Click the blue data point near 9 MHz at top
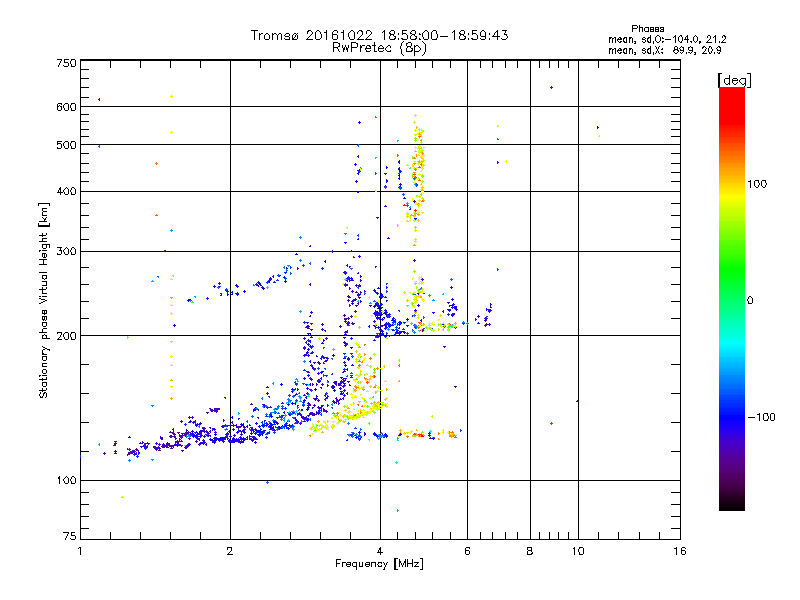Viewport: 800px width, 600px height. coord(552,88)
